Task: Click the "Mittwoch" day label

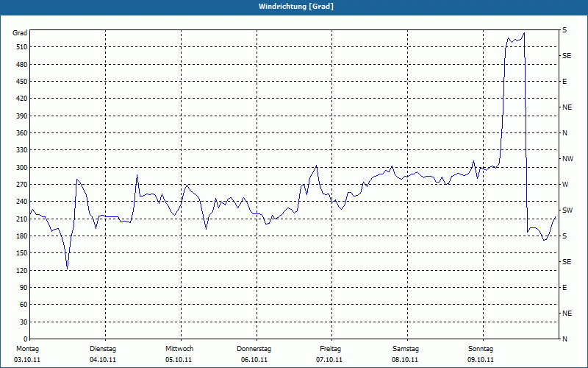Action: point(179,349)
